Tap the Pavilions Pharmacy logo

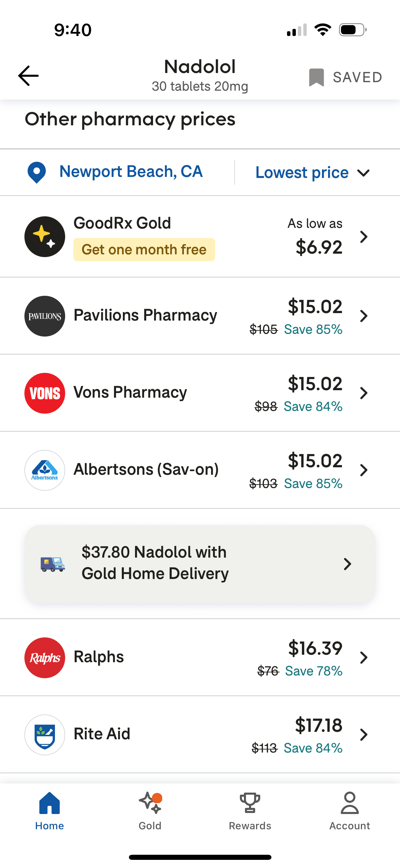click(x=45, y=316)
